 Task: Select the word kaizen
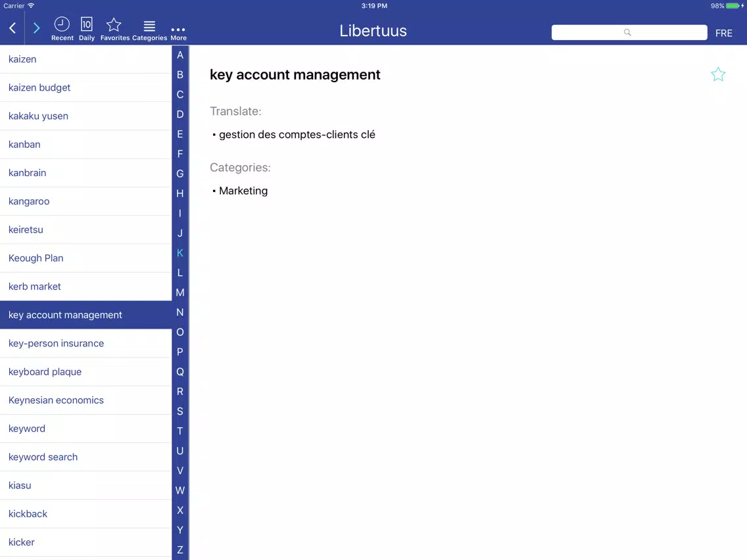pyautogui.click(x=85, y=59)
